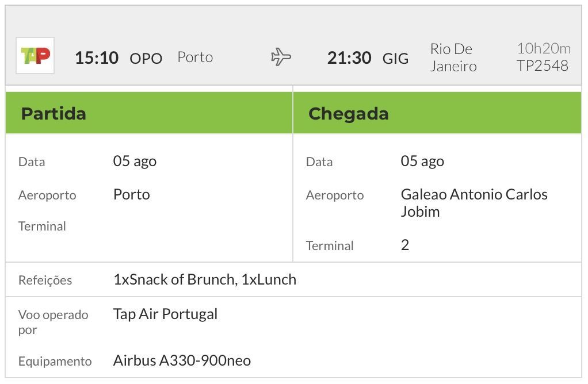Viewport: 588px width, 384px height.
Task: Click the Galeao Antonio Carlos Jobim airport name
Action: click(x=474, y=203)
